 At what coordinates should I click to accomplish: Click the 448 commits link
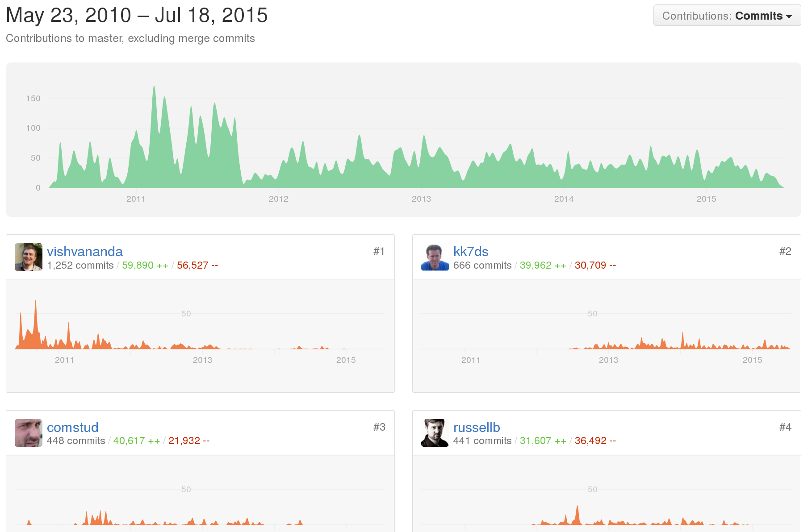click(76, 441)
